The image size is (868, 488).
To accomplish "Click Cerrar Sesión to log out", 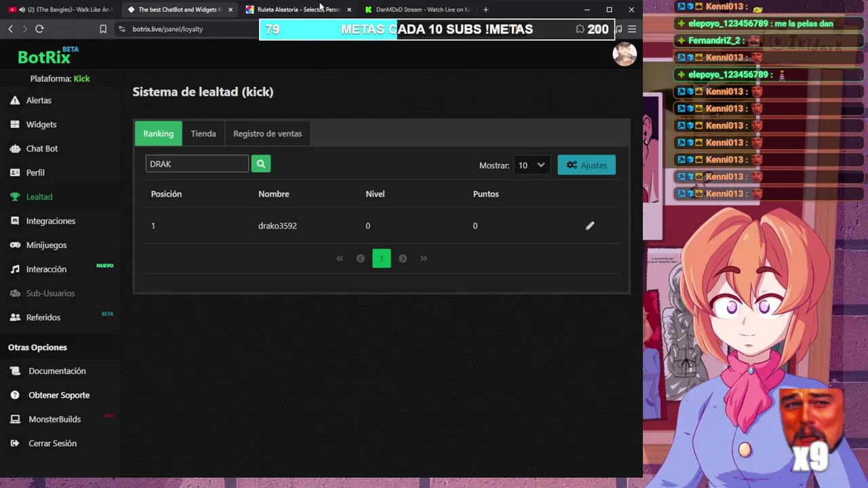I will [52, 443].
